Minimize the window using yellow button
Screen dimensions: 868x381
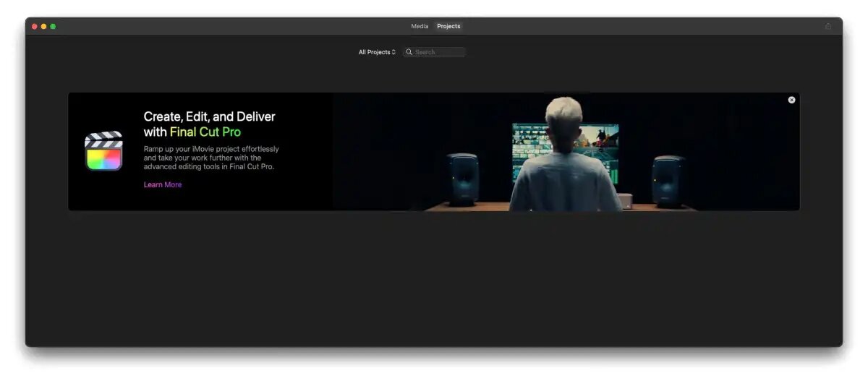click(x=43, y=26)
